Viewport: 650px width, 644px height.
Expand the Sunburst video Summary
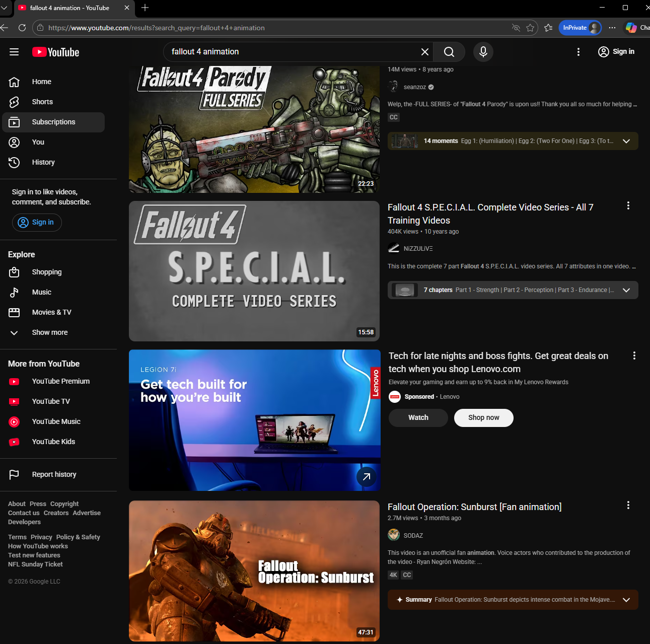point(626,600)
